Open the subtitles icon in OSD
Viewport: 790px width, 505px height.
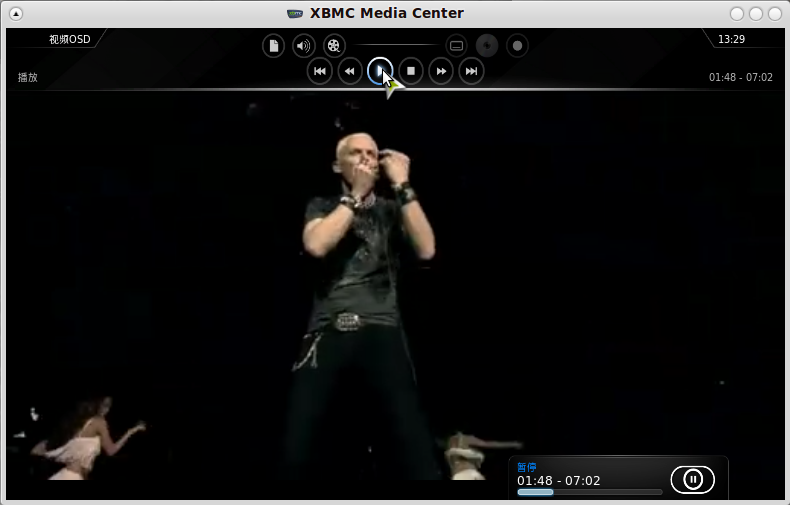coord(456,46)
